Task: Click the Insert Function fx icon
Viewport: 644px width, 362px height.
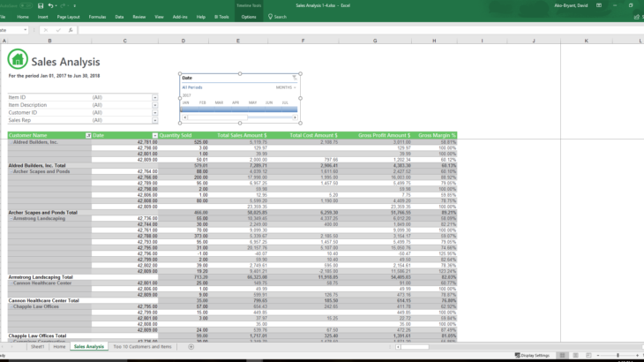Action: (x=71, y=30)
